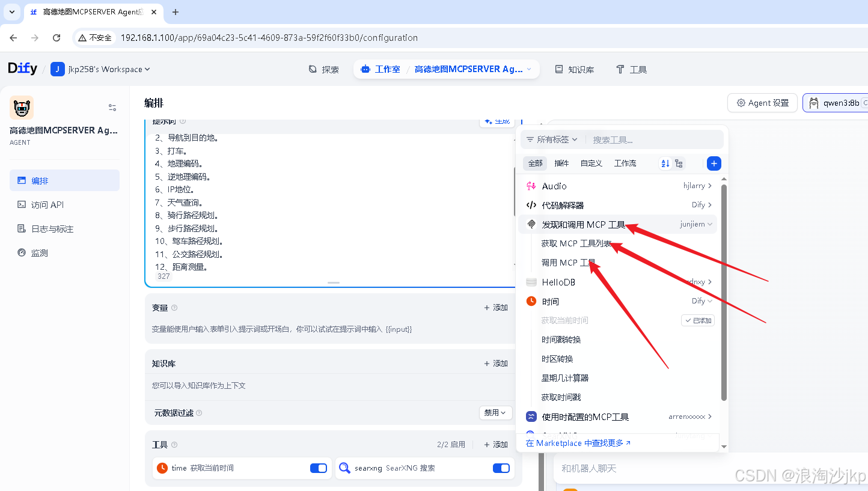Go to 日志与标注 in sidebar
868x491 pixels.
point(64,229)
